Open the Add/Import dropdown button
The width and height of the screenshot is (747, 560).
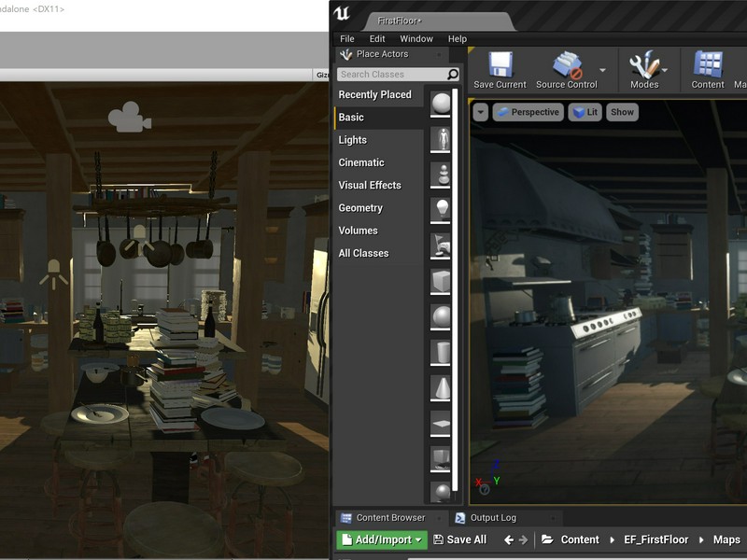tap(382, 539)
